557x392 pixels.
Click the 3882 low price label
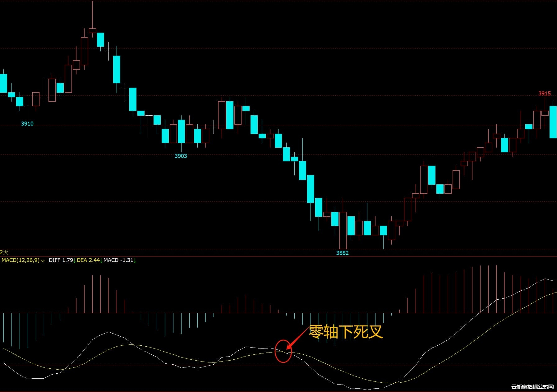pyautogui.click(x=342, y=253)
